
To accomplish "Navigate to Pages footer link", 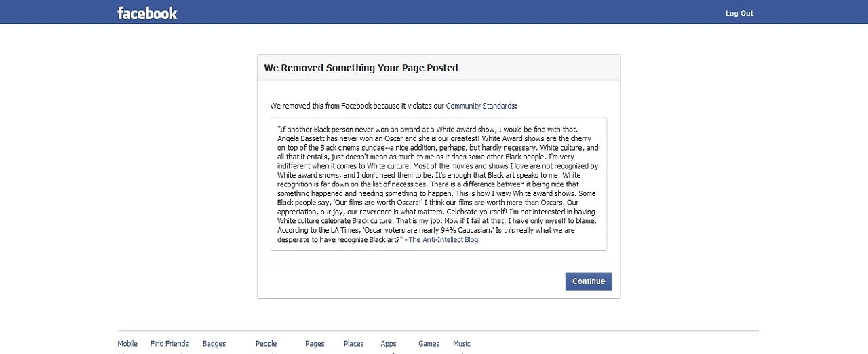I will (x=315, y=344).
